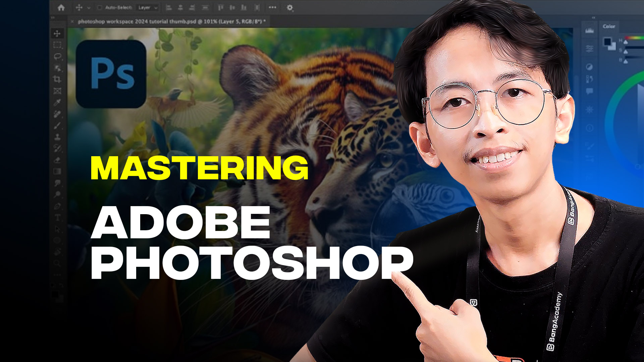Click the three-dots align options button
The width and height of the screenshot is (644, 362).
click(272, 7)
